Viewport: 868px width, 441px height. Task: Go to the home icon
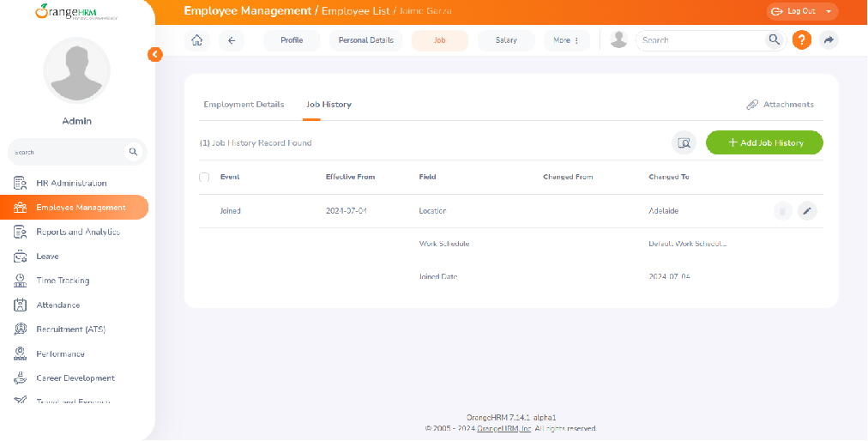pyautogui.click(x=196, y=40)
